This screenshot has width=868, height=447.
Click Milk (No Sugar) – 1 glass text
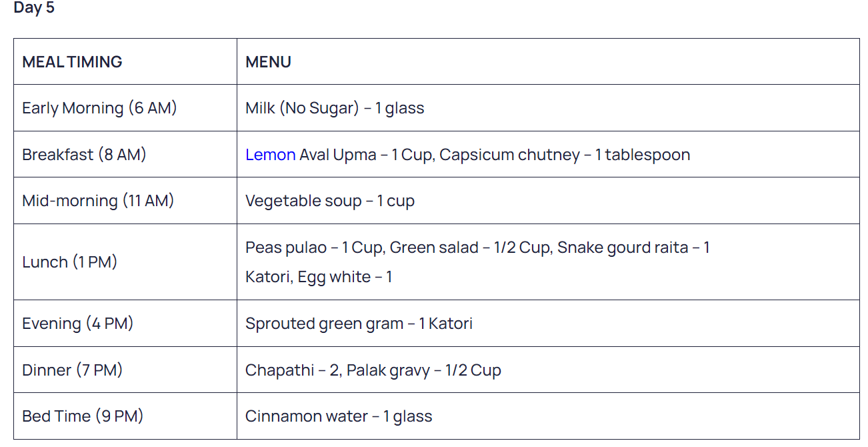point(335,108)
